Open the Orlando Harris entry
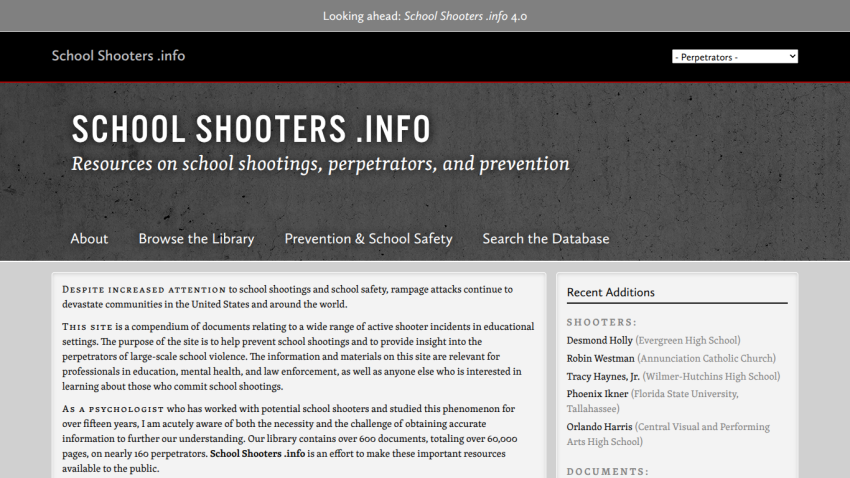Screen dimensions: 850x478 [x=600, y=427]
